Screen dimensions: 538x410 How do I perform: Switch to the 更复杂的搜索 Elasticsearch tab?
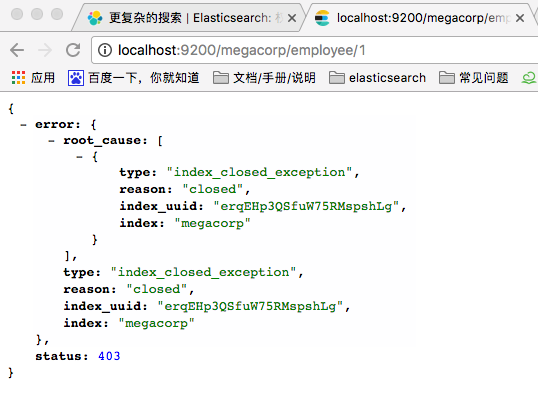pyautogui.click(x=188, y=18)
